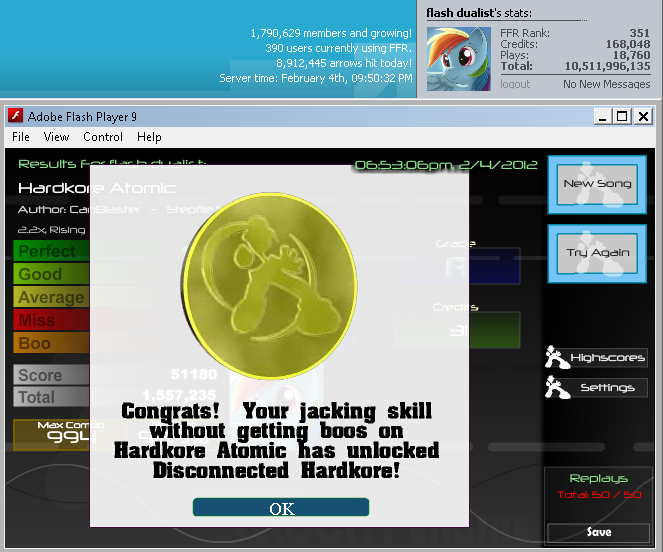Open the View menu
663x552 pixels.
click(56, 137)
